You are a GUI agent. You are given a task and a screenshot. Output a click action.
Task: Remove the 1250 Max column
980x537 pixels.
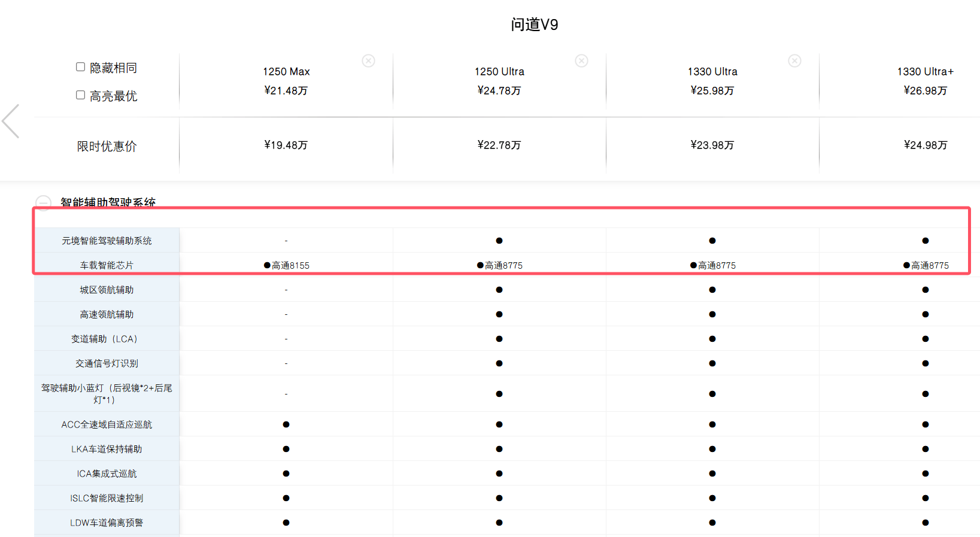369,61
